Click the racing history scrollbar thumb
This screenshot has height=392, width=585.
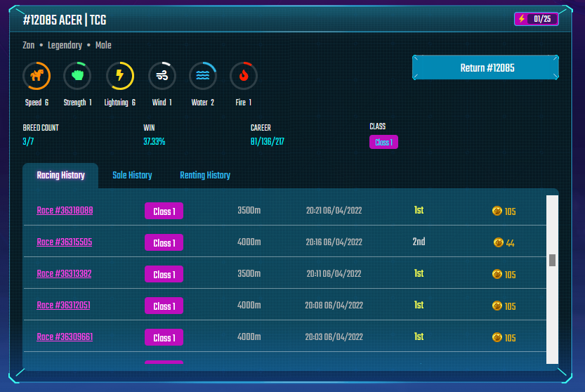pyautogui.click(x=552, y=260)
